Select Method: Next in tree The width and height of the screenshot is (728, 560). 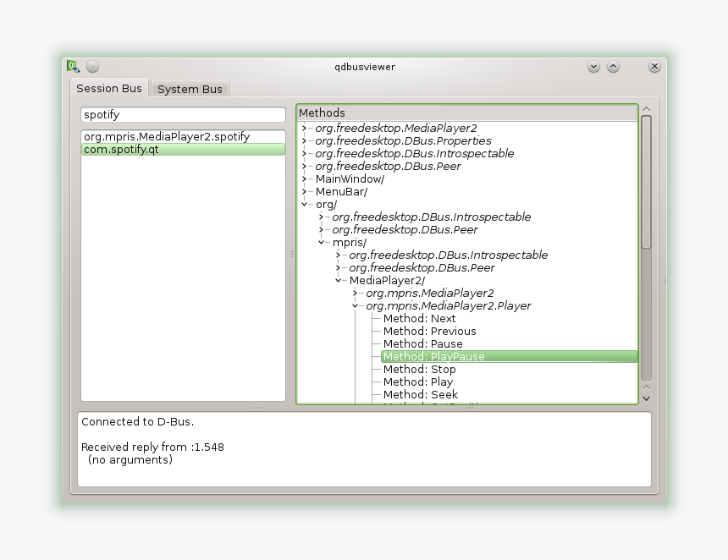click(x=419, y=318)
